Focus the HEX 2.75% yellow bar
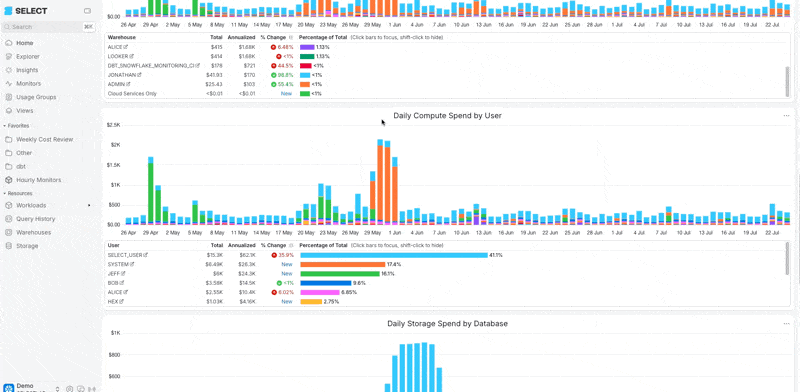Image resolution: width=800 pixels, height=392 pixels. pyautogui.click(x=311, y=302)
